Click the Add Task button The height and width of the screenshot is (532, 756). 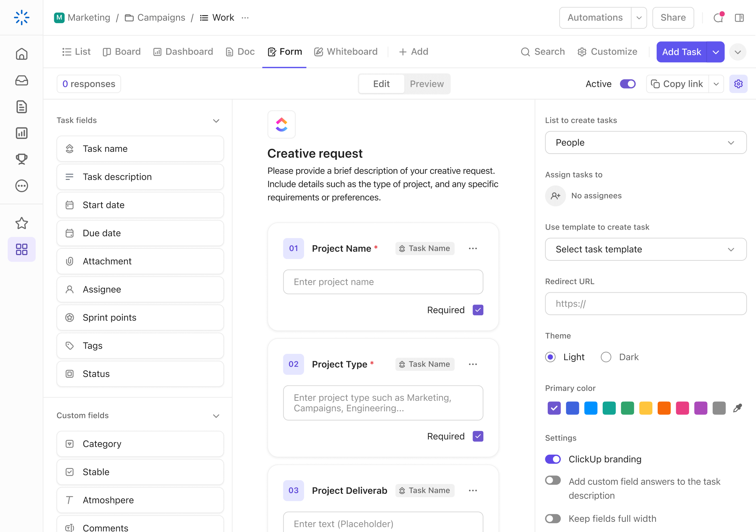682,51
